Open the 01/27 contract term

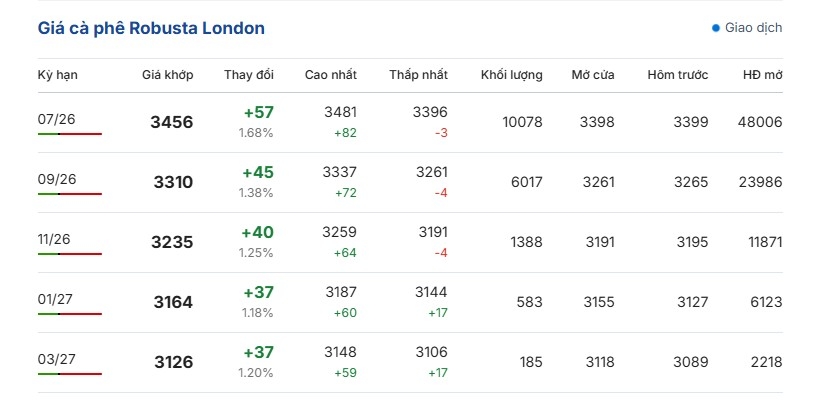[55, 299]
